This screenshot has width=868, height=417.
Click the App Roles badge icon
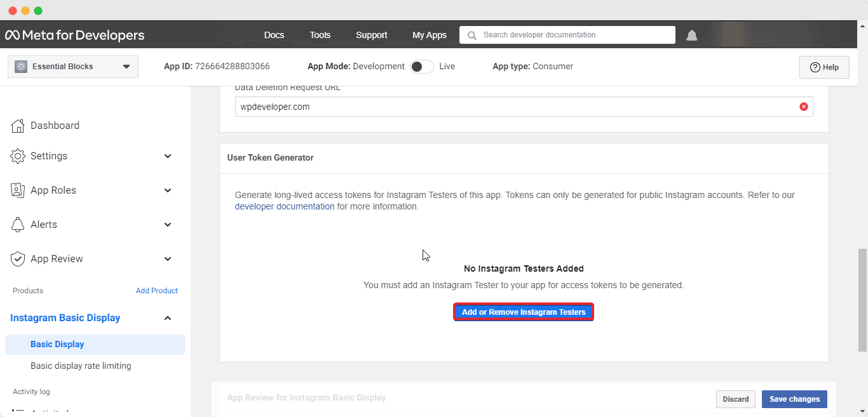18,190
